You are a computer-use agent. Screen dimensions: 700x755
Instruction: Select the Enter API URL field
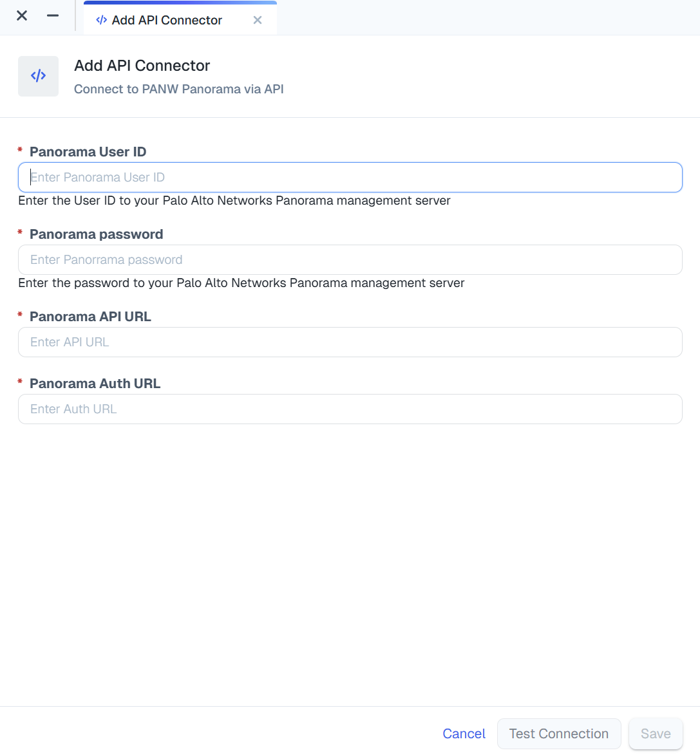350,342
